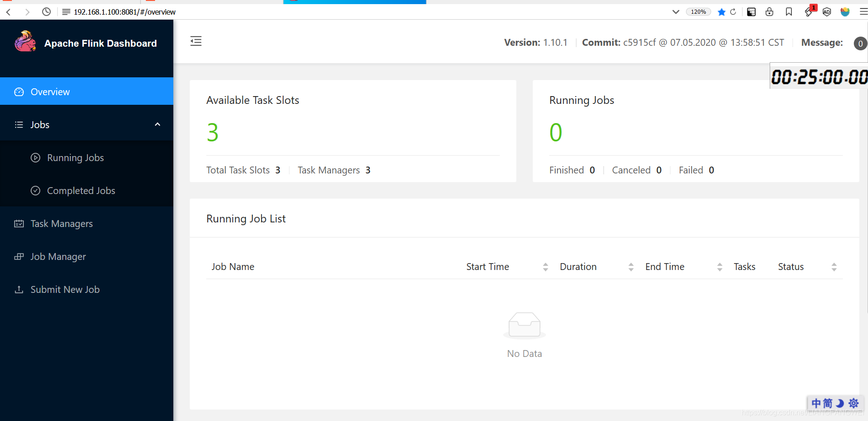Reload the page with the refresh icon
Screen dimensions: 868x421
[x=733, y=12]
